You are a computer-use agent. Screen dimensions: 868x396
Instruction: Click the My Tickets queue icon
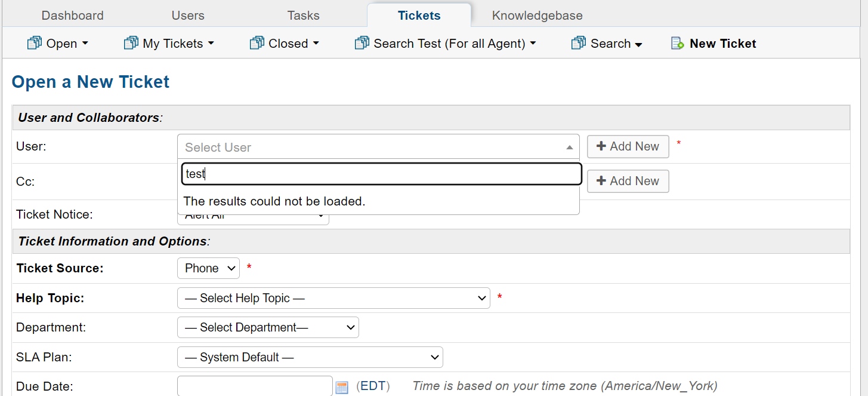coord(131,43)
